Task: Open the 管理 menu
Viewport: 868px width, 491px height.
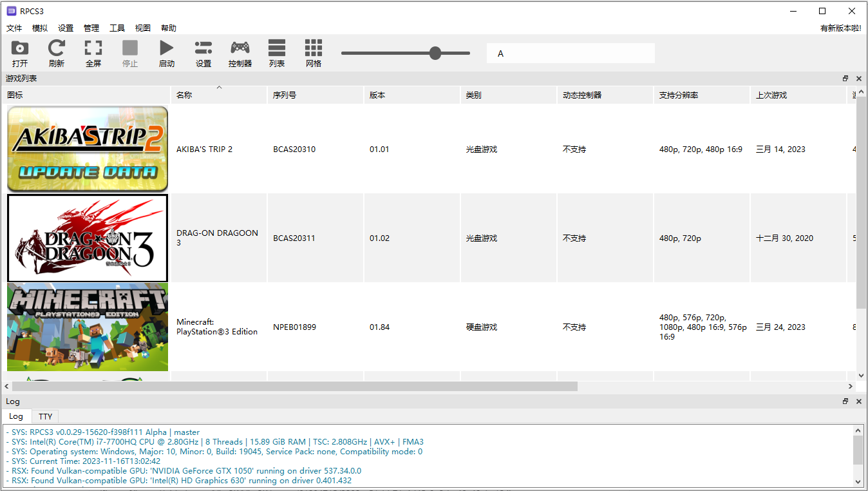Action: (91, 28)
